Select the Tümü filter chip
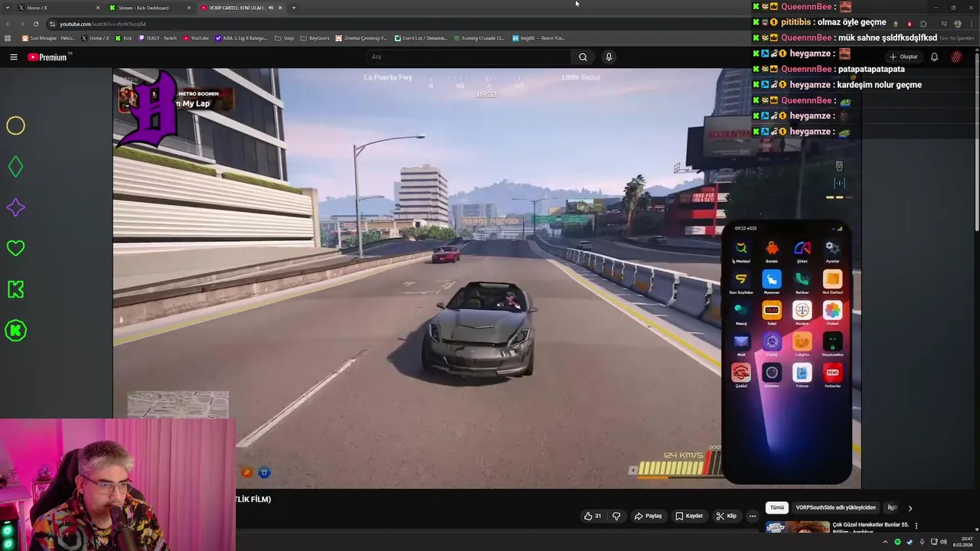This screenshot has height=551, width=980. [777, 507]
